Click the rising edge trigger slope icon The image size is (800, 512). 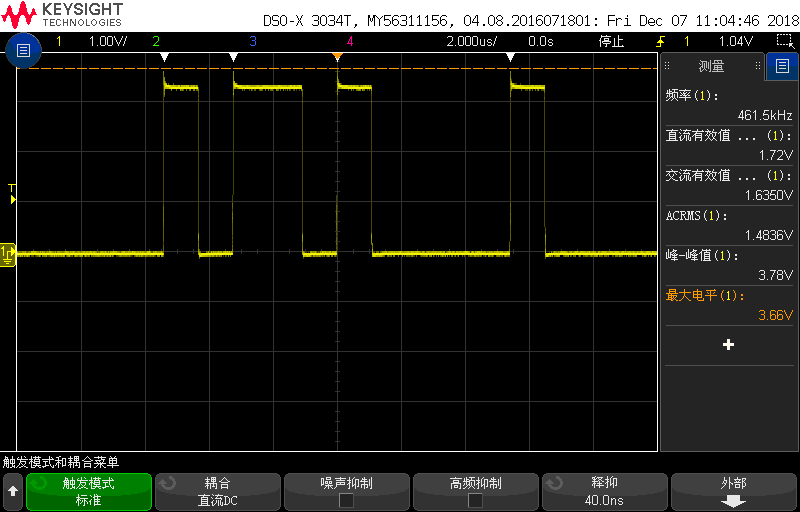[x=662, y=41]
